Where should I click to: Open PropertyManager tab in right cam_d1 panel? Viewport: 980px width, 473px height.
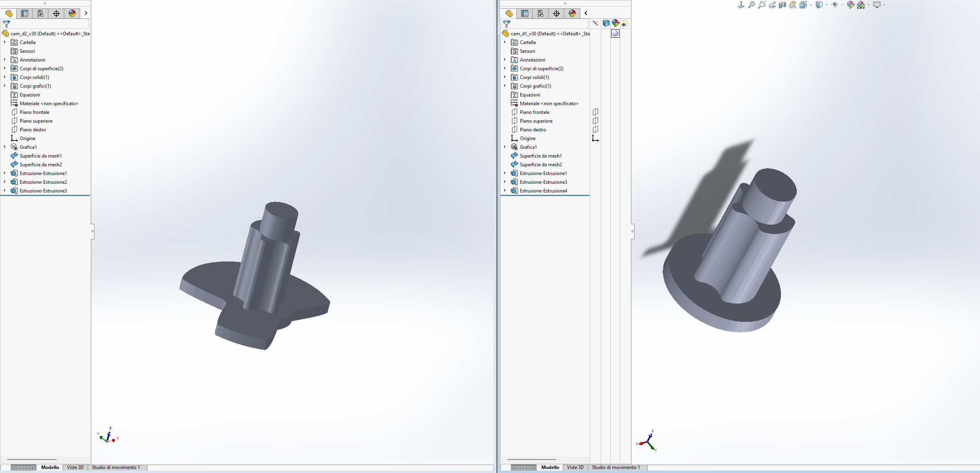coord(525,13)
